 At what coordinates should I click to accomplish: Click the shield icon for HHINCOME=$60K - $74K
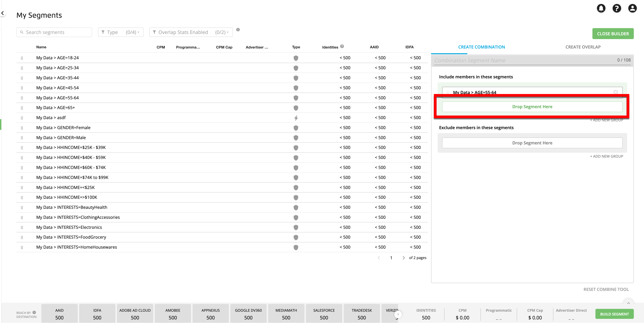pyautogui.click(x=296, y=168)
